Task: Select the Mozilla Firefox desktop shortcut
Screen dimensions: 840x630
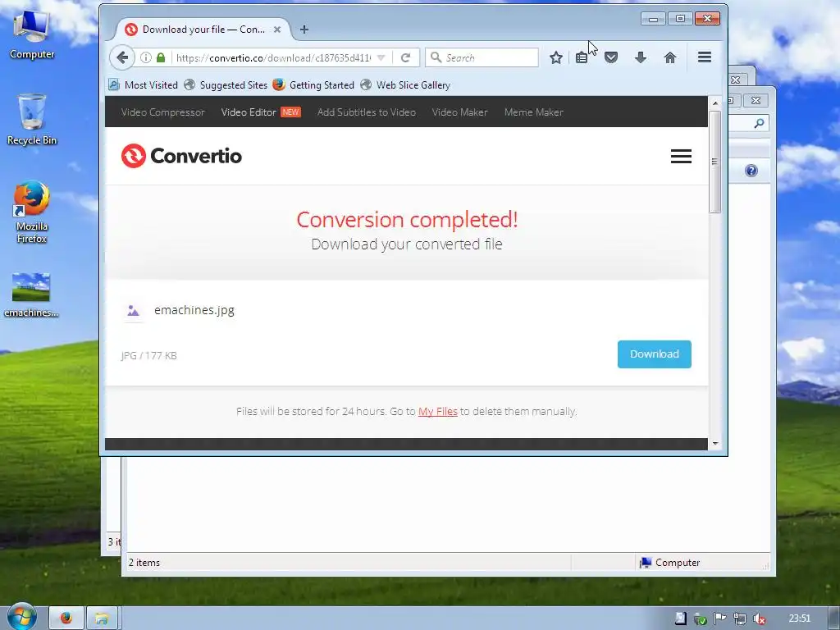Action: pos(32,212)
